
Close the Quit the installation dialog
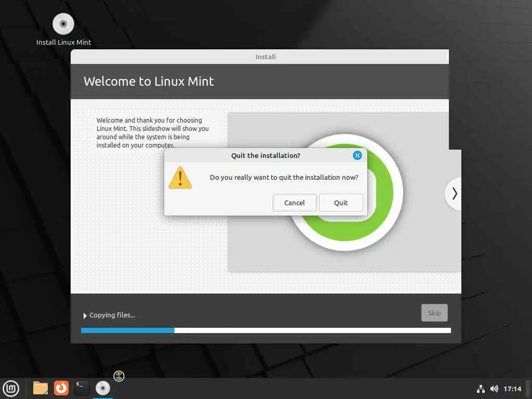[357, 155]
